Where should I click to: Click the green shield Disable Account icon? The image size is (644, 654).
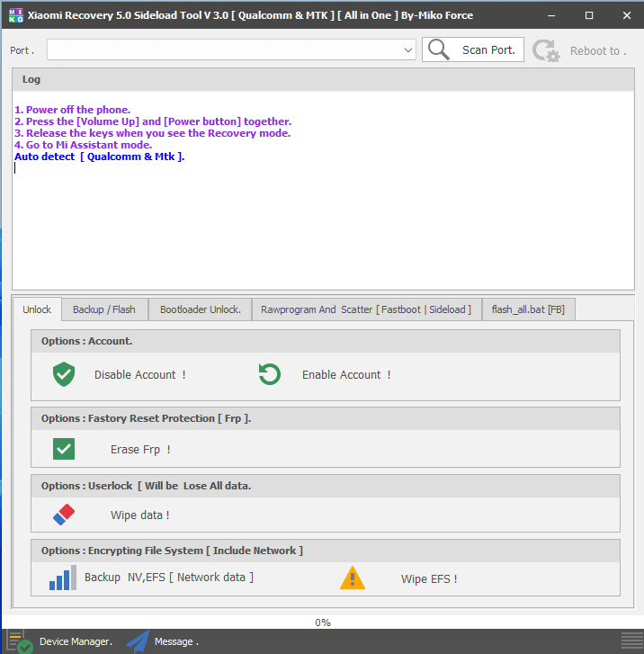[64, 374]
